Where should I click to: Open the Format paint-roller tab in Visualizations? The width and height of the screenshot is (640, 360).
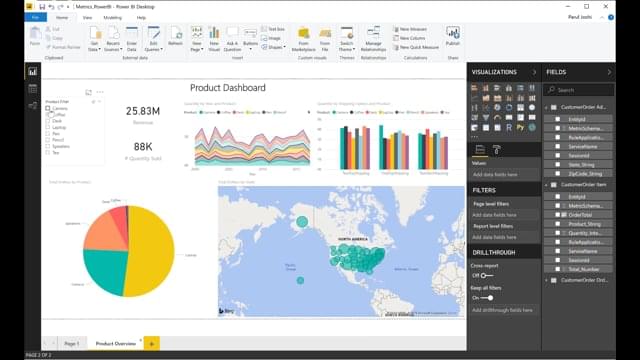coord(497,150)
